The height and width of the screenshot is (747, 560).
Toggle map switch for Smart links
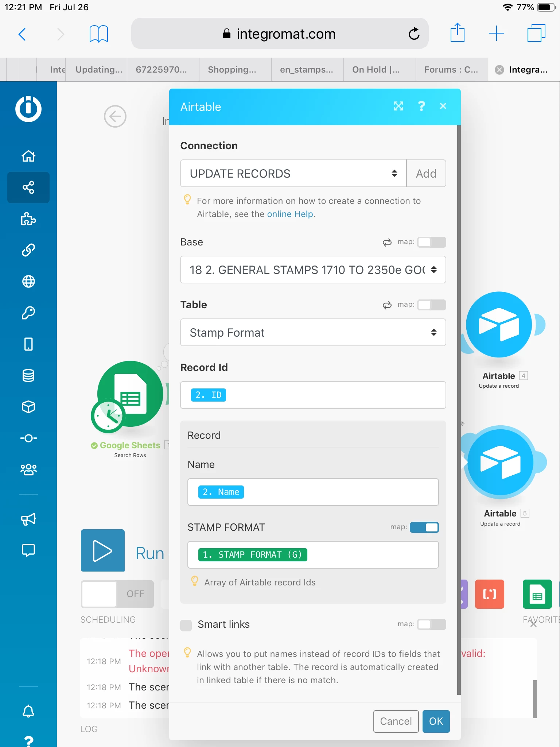pyautogui.click(x=432, y=624)
